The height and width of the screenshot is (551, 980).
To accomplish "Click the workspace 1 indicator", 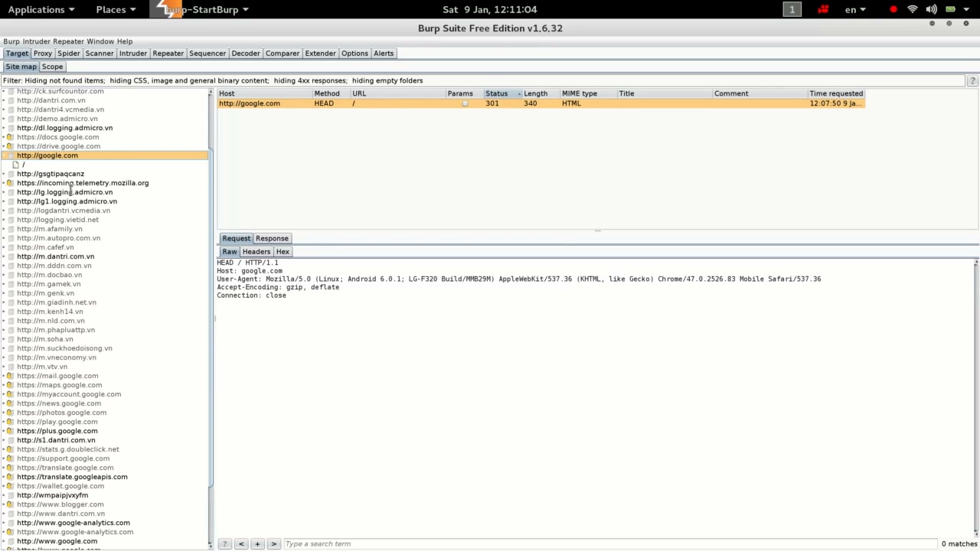I will click(x=792, y=9).
